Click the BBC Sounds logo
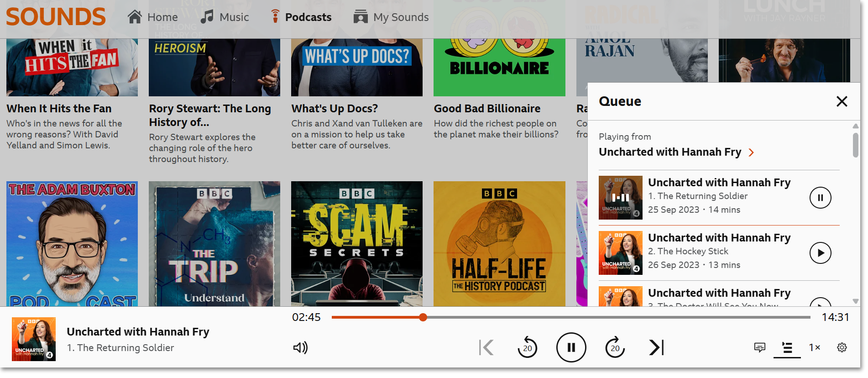The width and height of the screenshot is (868, 378). pos(56,17)
